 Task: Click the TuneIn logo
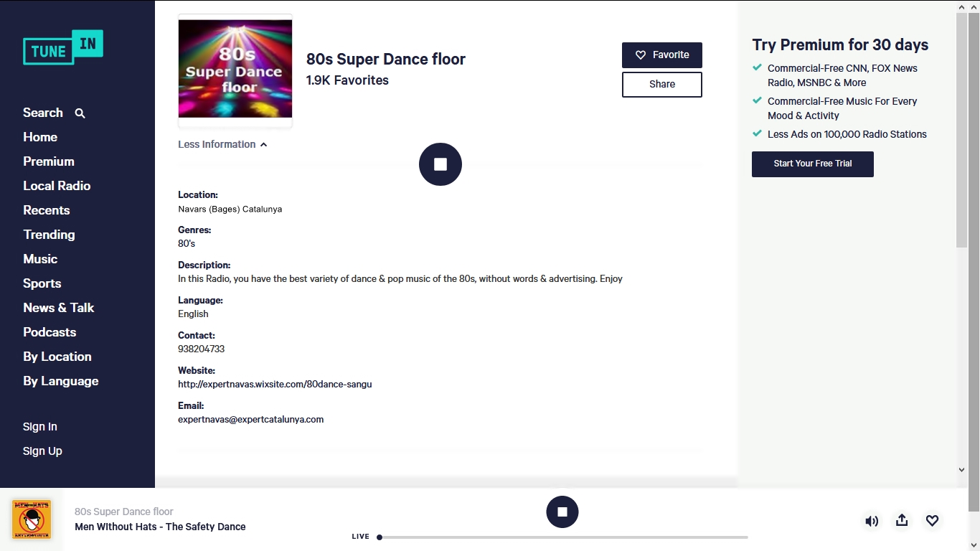point(62,49)
